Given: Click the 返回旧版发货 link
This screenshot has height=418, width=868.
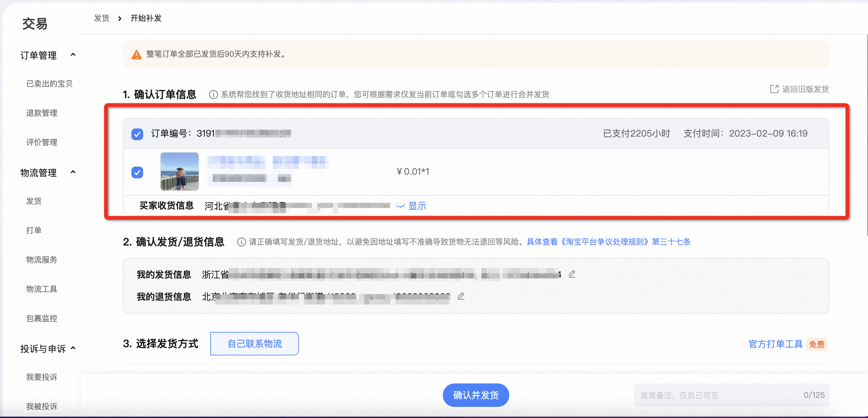Looking at the screenshot, I should (x=805, y=89).
